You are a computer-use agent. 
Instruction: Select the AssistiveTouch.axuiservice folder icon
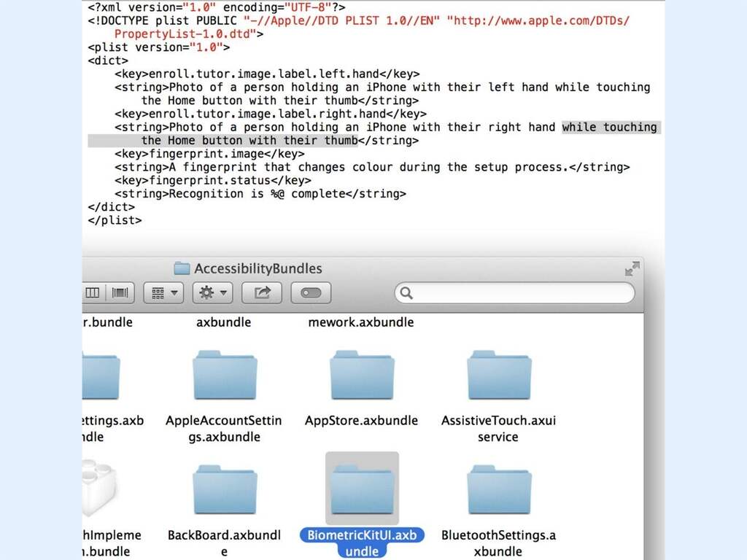(499, 376)
